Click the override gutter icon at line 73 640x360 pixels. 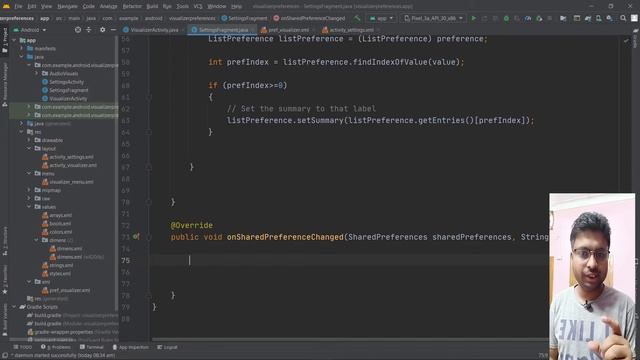[136, 236]
